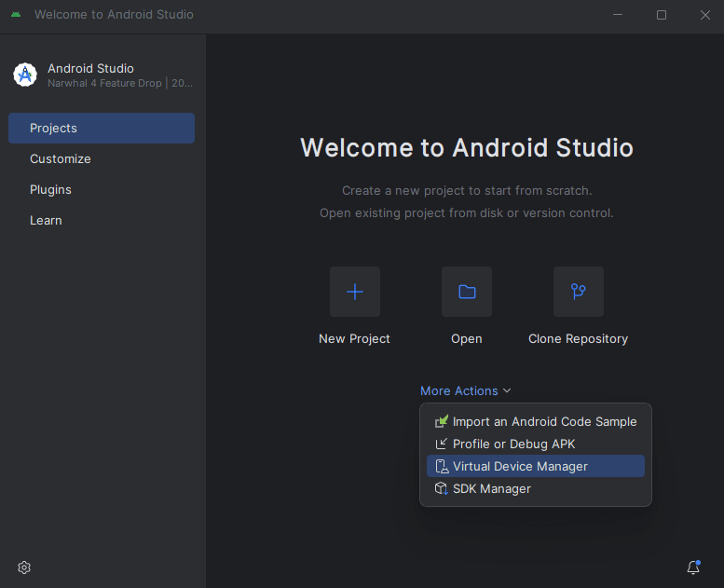
Task: Minimize the Welcome window
Action: (x=619, y=15)
